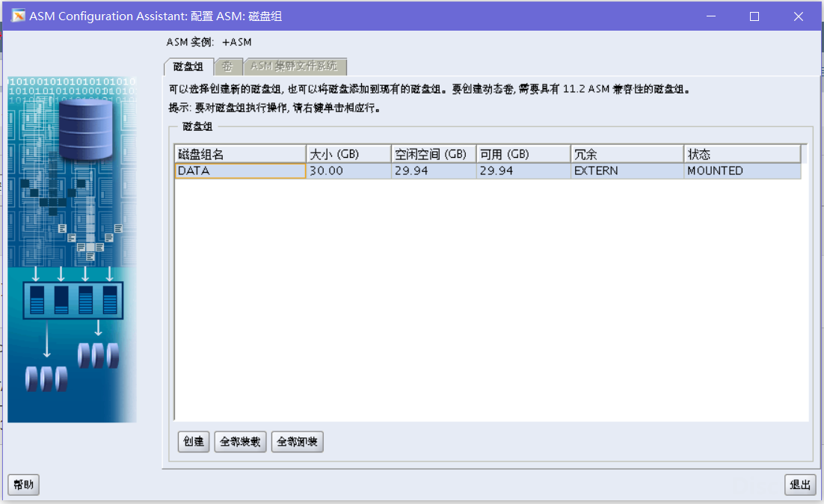Select the EXTERN redundancy cell
This screenshot has height=504, width=824.
pos(627,171)
